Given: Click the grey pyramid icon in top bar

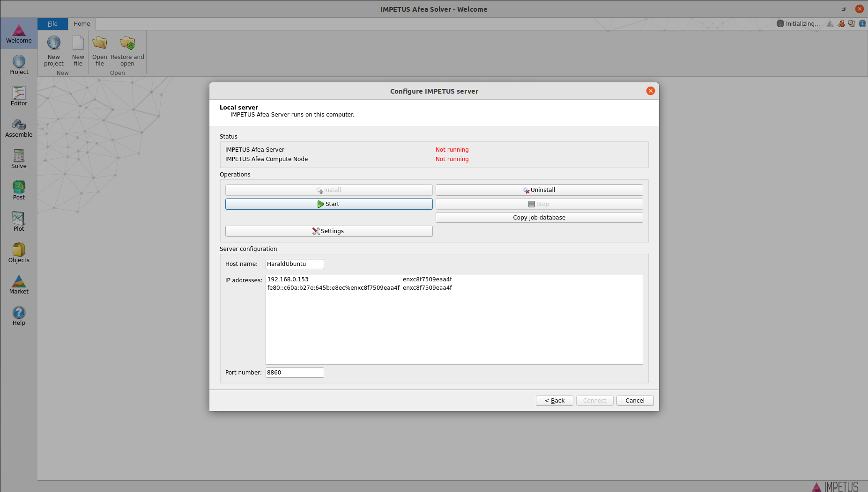Looking at the screenshot, I should point(830,23).
